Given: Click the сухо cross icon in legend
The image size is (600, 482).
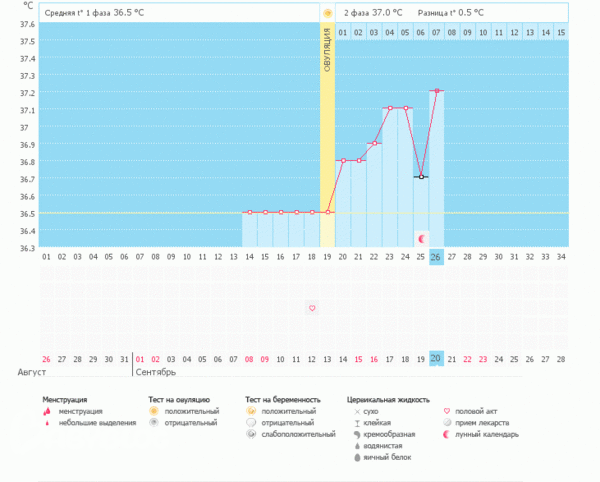Looking at the screenshot, I should 357,410.
